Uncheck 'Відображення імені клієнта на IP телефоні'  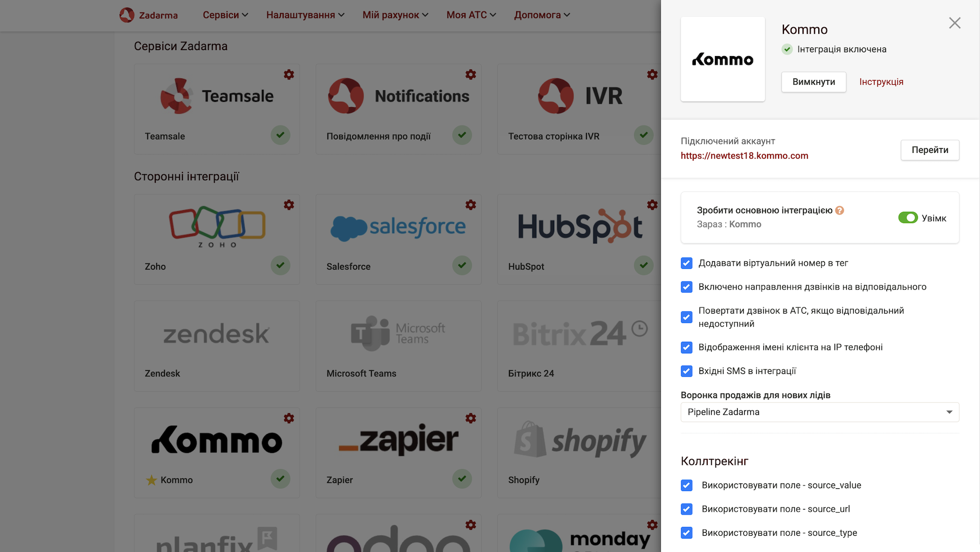point(687,347)
